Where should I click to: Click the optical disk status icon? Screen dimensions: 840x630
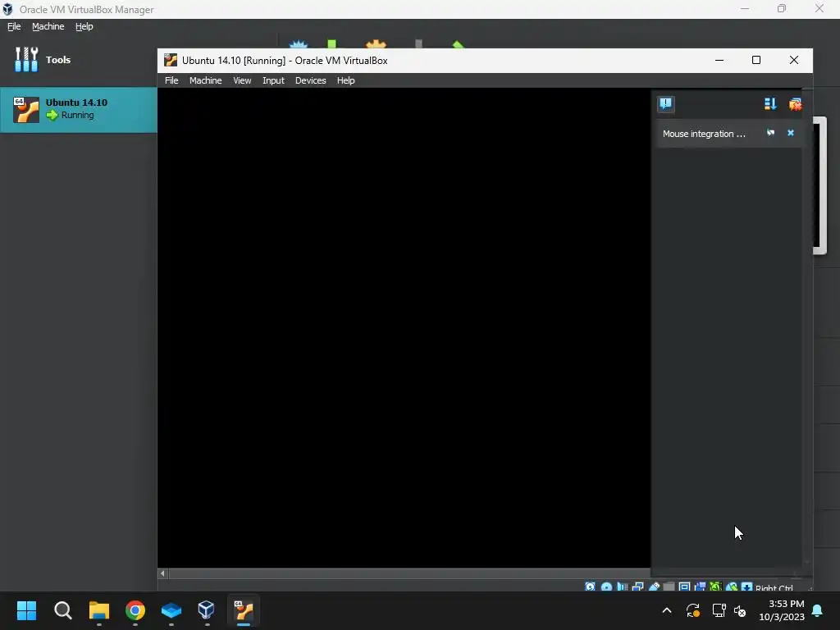(606, 587)
